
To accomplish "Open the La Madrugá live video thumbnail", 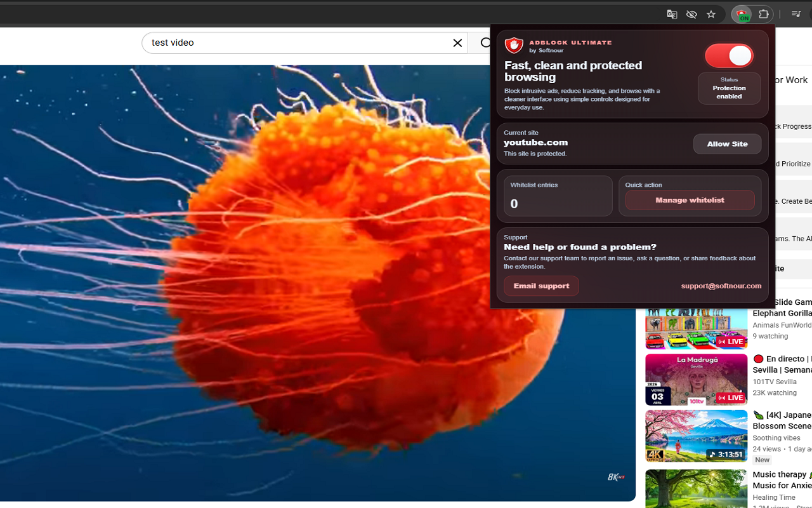I will click(696, 380).
